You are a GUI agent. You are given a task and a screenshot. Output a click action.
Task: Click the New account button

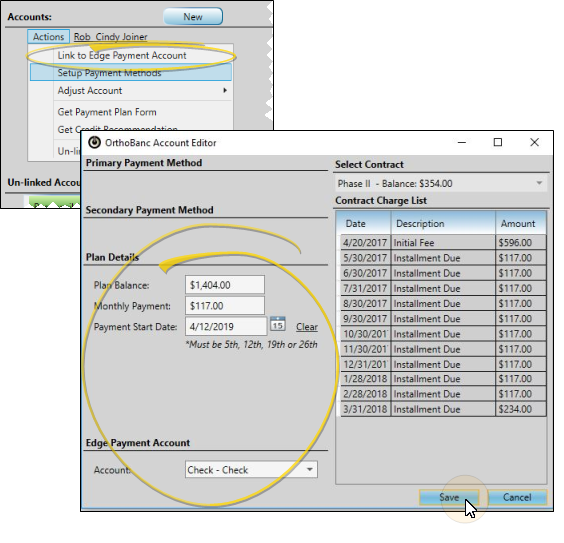click(193, 17)
